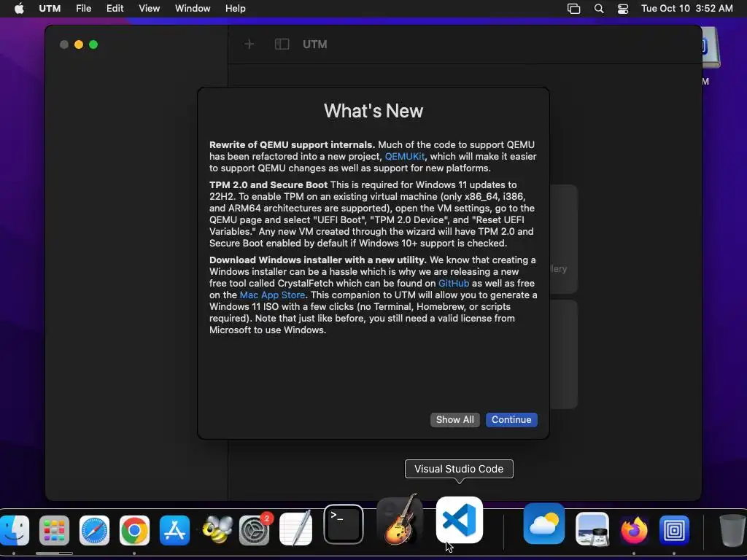Screen dimensions: 747x560
Task: Open the App Store dock icon
Action: [x=174, y=530]
